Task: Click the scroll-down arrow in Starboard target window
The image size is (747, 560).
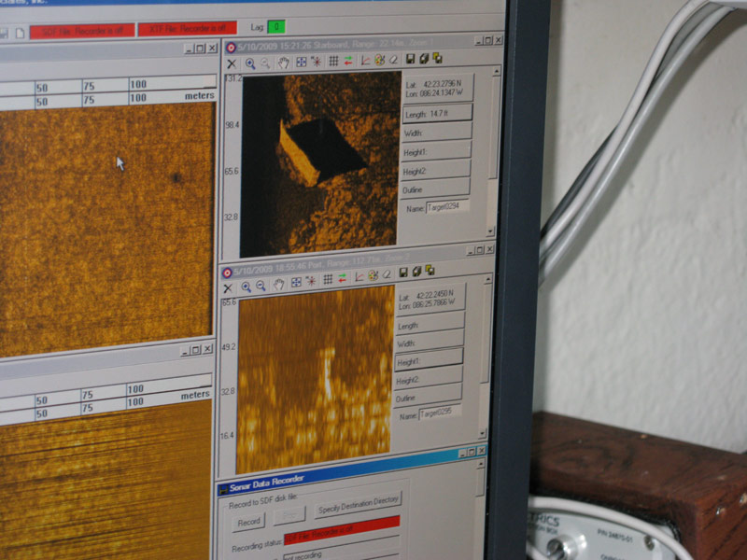Action: click(491, 231)
